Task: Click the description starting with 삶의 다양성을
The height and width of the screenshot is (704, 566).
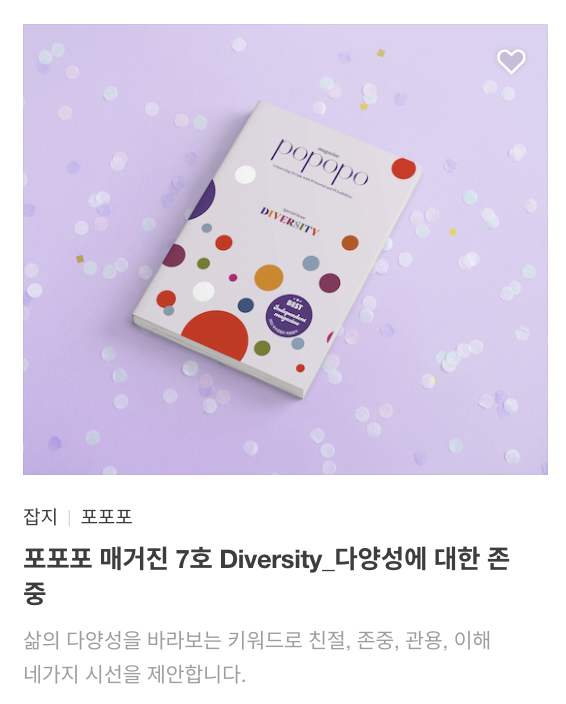Action: 257,657
